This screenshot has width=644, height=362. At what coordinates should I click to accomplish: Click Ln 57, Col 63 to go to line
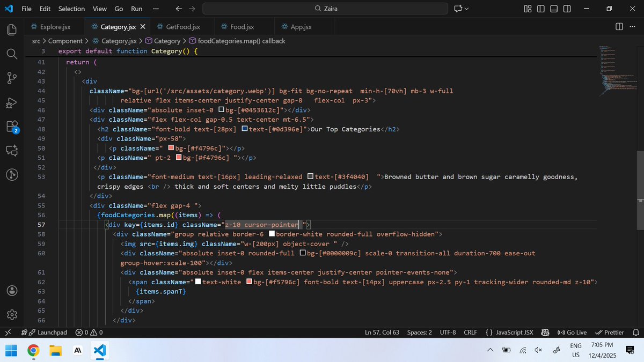[383, 332]
